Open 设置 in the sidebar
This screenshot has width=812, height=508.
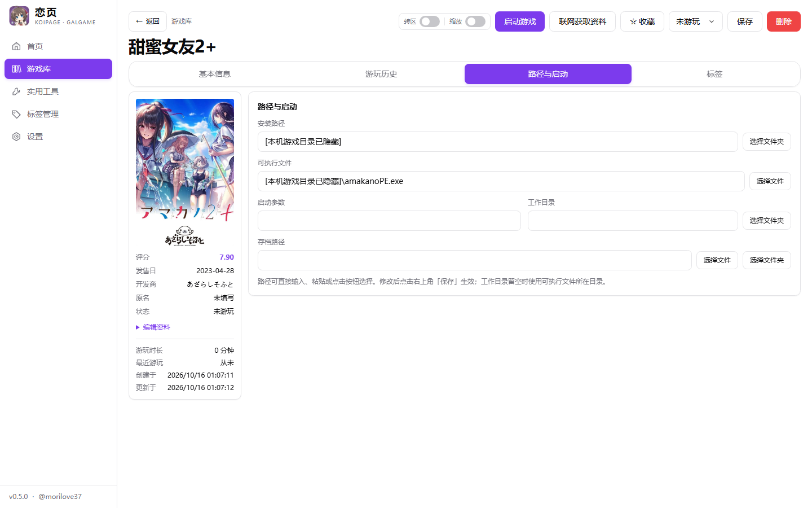(58, 137)
